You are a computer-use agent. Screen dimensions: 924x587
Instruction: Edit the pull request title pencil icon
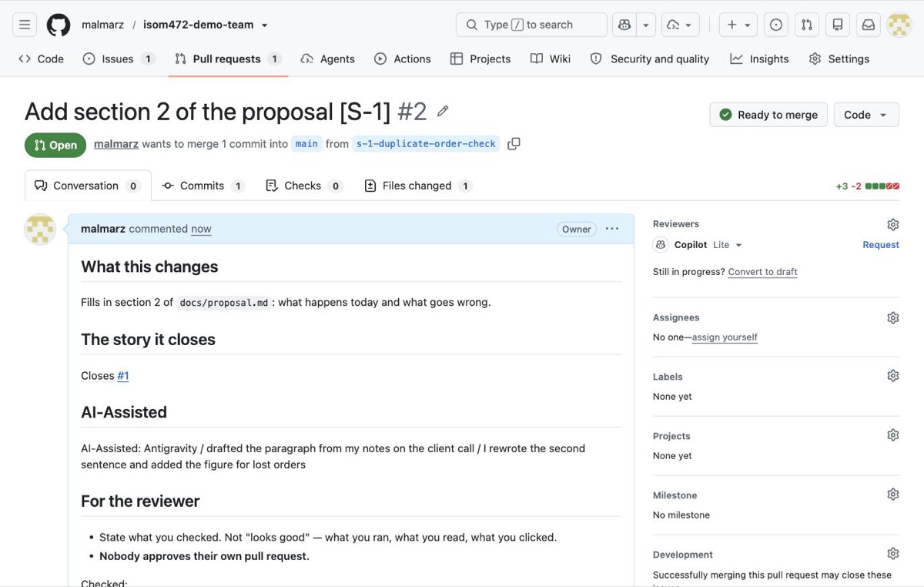443,112
